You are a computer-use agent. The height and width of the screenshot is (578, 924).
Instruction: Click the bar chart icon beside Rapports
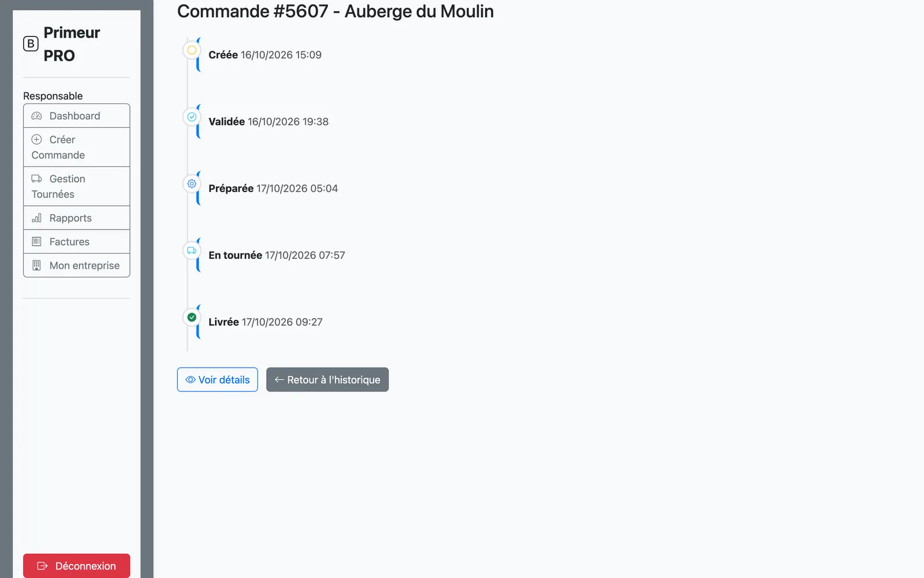[36, 218]
